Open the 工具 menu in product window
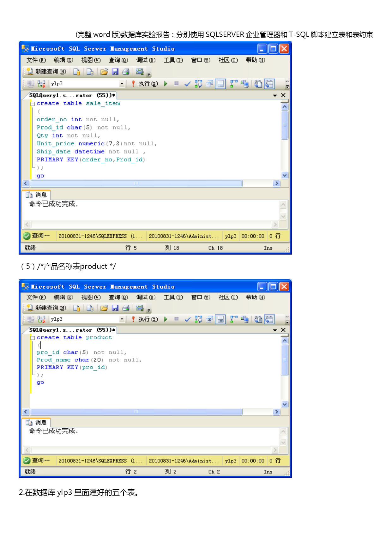 pos(173,297)
